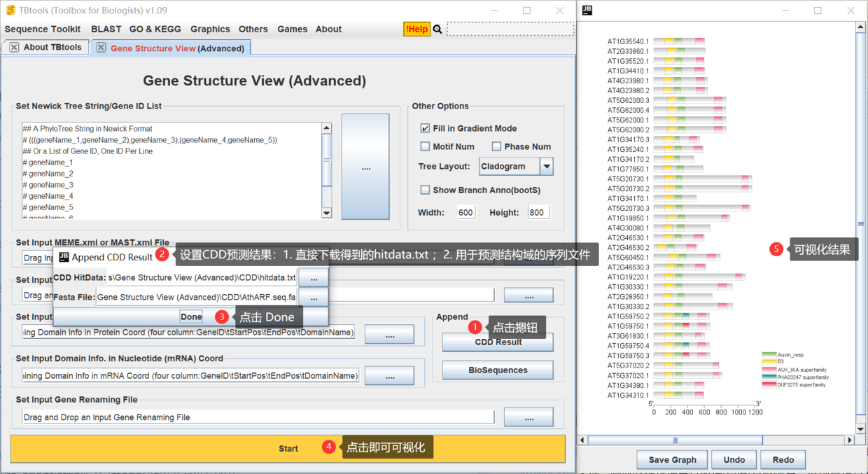
Task: Click the Height field showing 800
Action: tap(538, 212)
